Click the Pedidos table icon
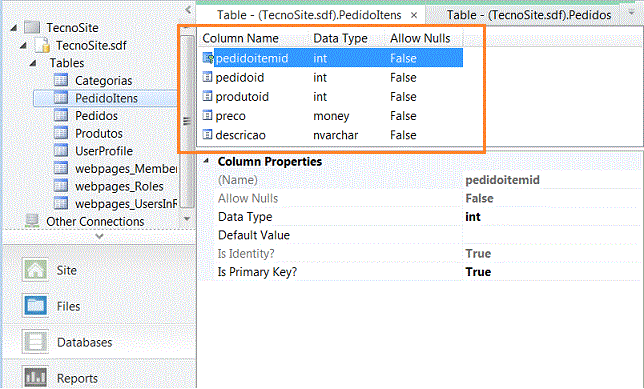644x389 pixels. pos(61,115)
